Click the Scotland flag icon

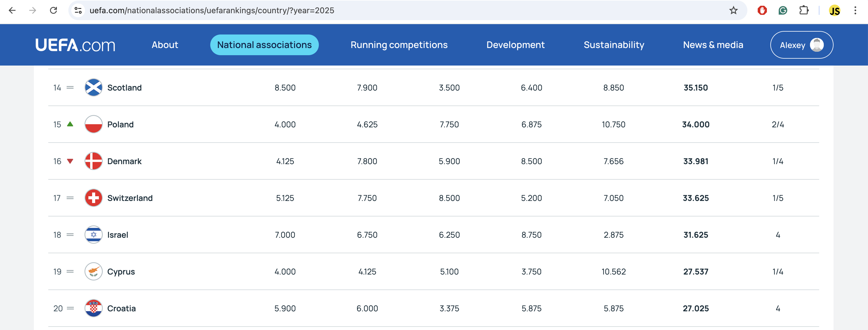tap(93, 88)
